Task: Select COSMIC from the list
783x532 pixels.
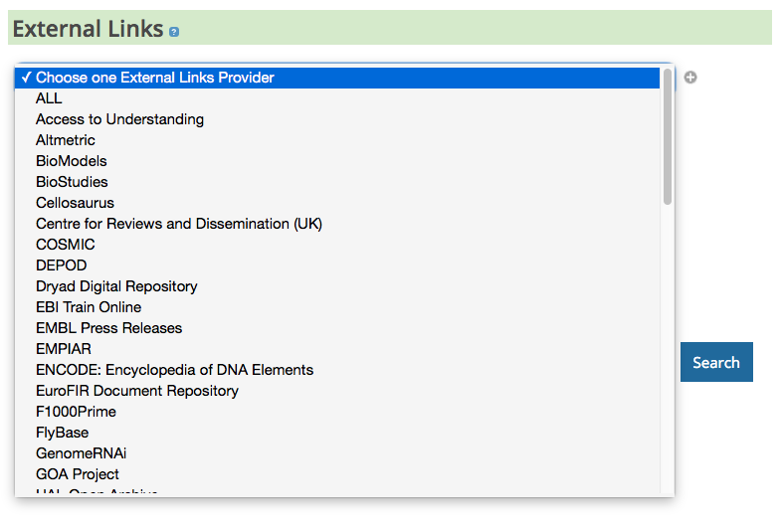Action: click(337, 245)
